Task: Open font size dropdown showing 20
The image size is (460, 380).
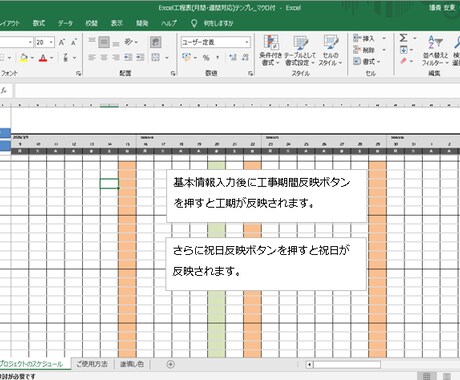Action: pyautogui.click(x=51, y=42)
